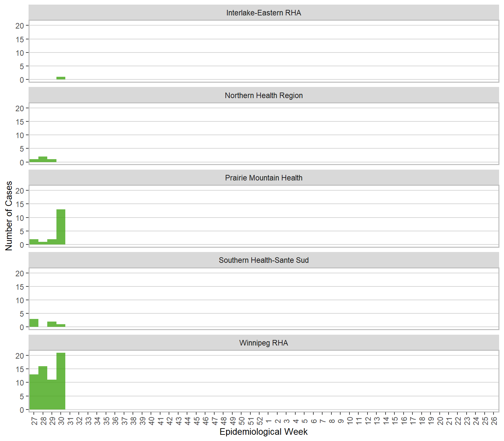504x441 pixels.
Task: Click the Prairie Mountain Health facet header
Action: point(263,178)
